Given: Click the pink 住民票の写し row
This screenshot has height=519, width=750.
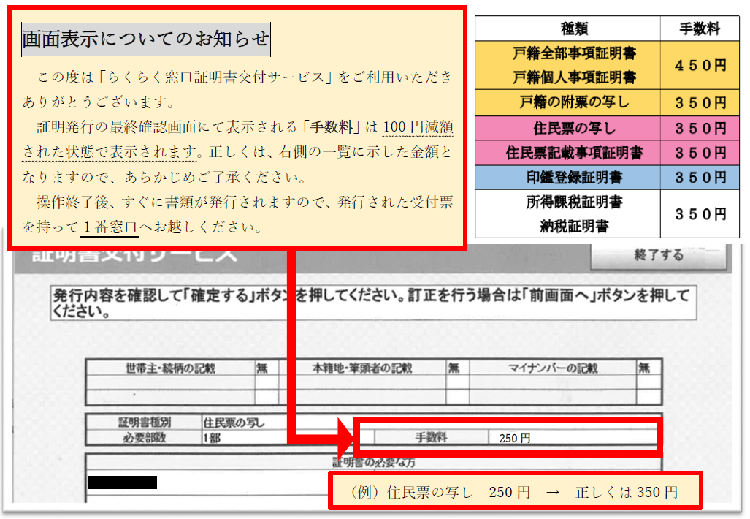Looking at the screenshot, I should click(575, 128).
